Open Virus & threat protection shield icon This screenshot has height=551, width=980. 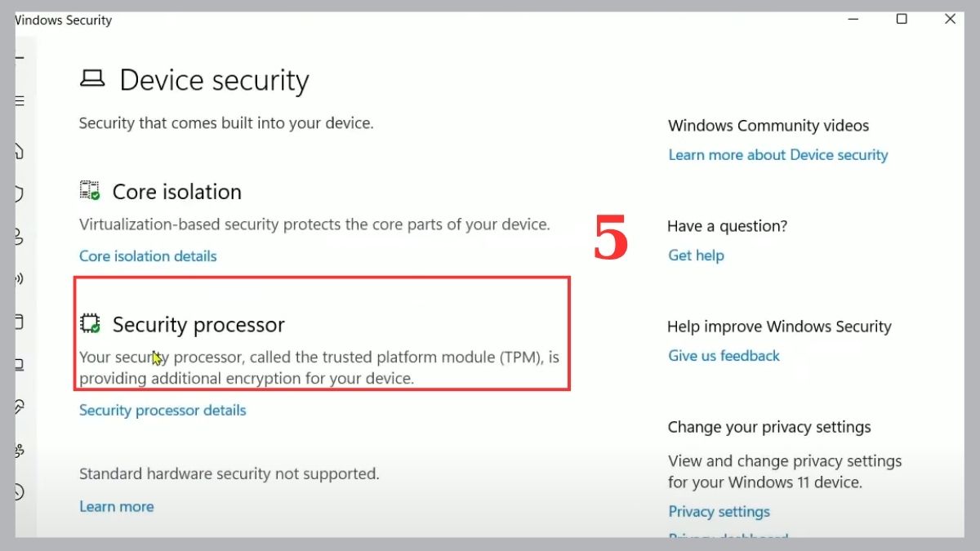tap(20, 194)
